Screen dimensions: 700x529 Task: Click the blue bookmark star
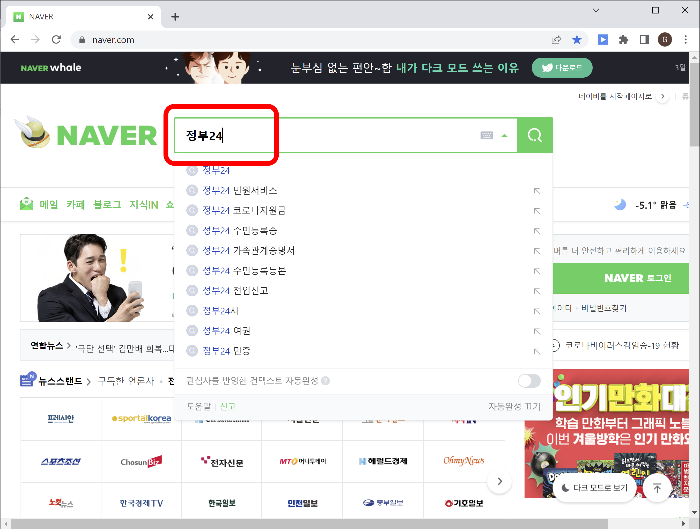point(577,40)
